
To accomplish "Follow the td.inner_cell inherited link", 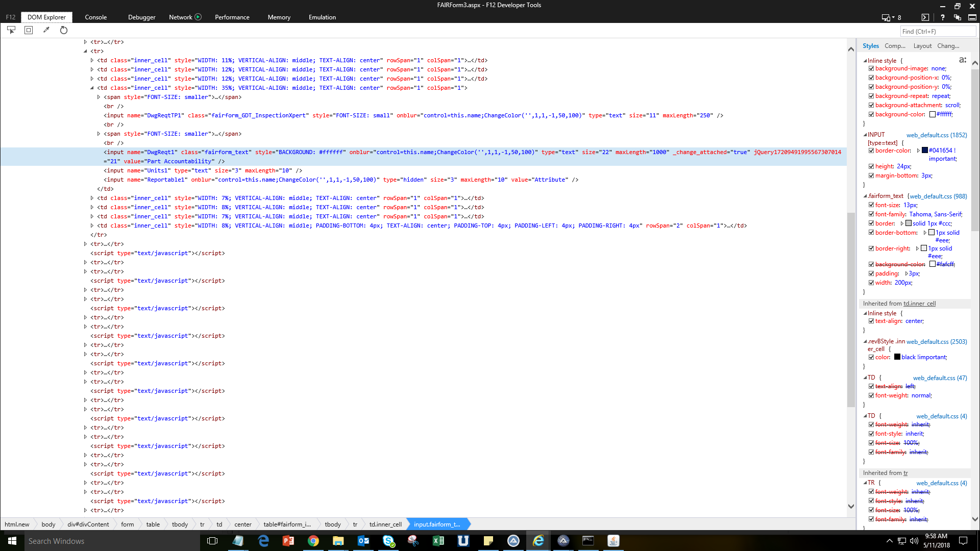I will (919, 304).
